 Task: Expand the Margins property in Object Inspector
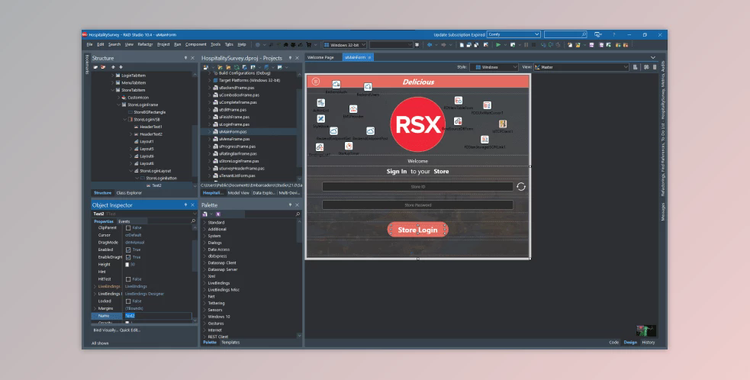(95, 309)
